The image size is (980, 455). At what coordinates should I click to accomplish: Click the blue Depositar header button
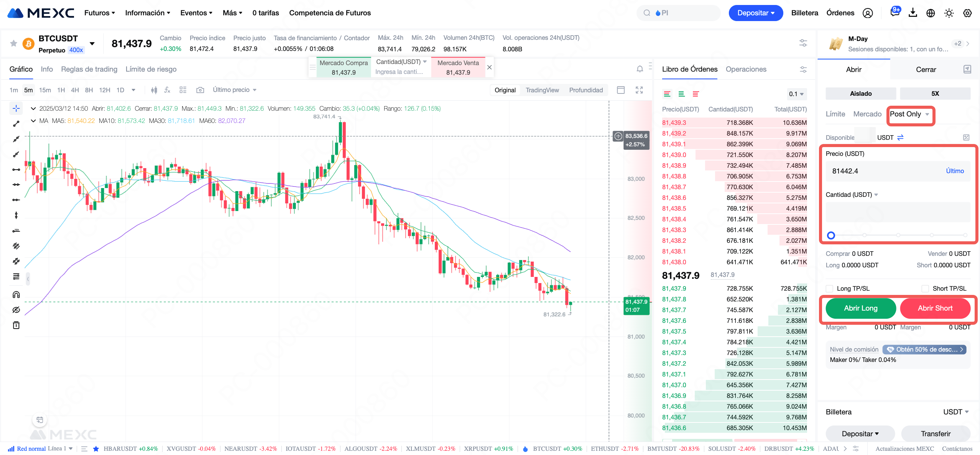click(x=756, y=13)
